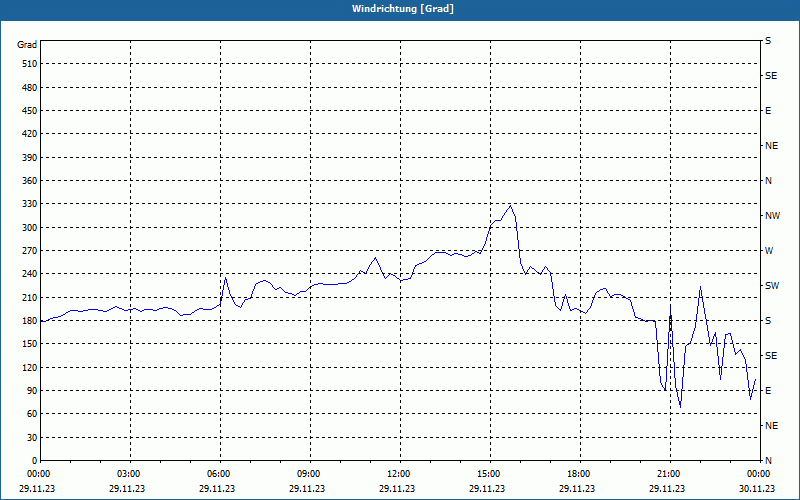Select the 90 y-axis value
Screen dimensions: 800x500
32,391
